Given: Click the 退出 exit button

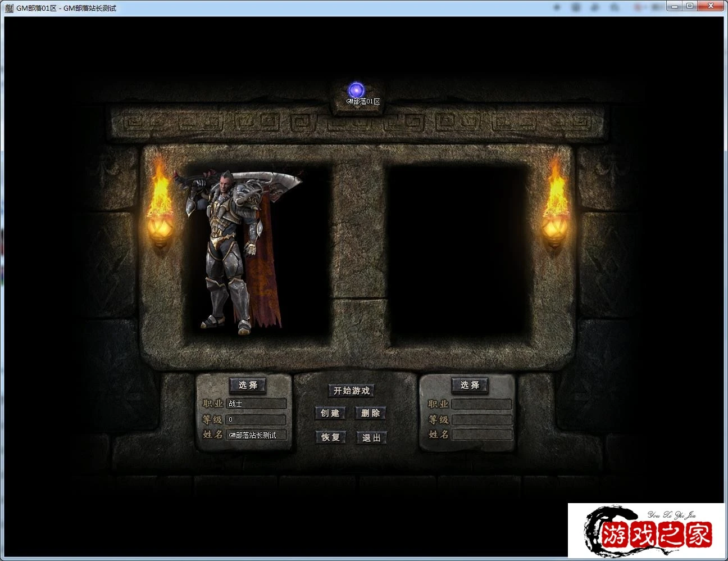Looking at the screenshot, I should (x=371, y=438).
